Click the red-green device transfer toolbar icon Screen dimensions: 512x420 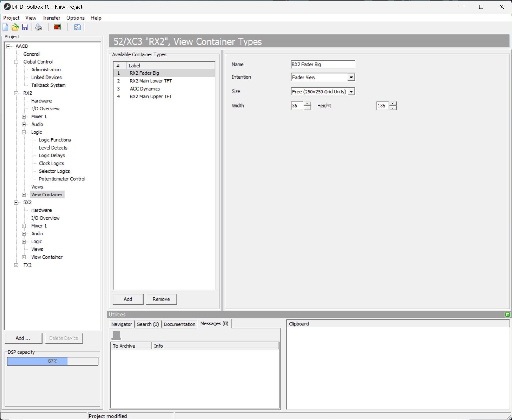pos(57,27)
